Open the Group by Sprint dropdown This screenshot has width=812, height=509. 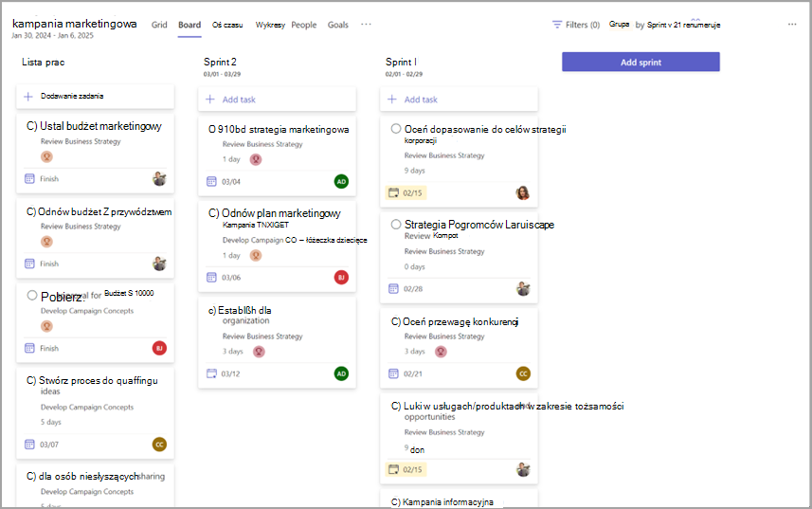coord(665,25)
